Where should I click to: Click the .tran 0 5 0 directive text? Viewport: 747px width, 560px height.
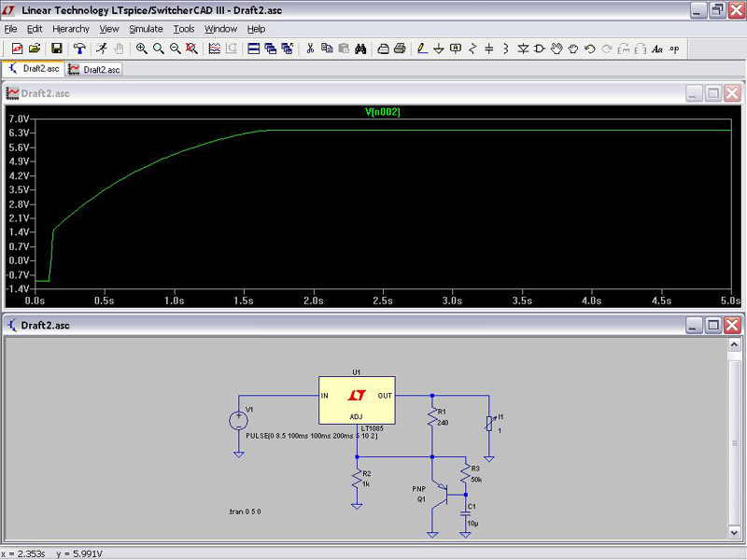tap(245, 511)
